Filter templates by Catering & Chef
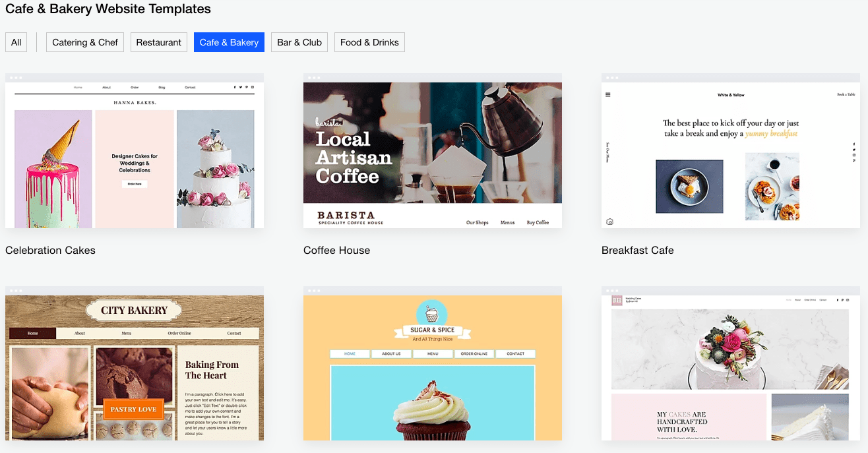This screenshot has height=453, width=868. pos(85,42)
